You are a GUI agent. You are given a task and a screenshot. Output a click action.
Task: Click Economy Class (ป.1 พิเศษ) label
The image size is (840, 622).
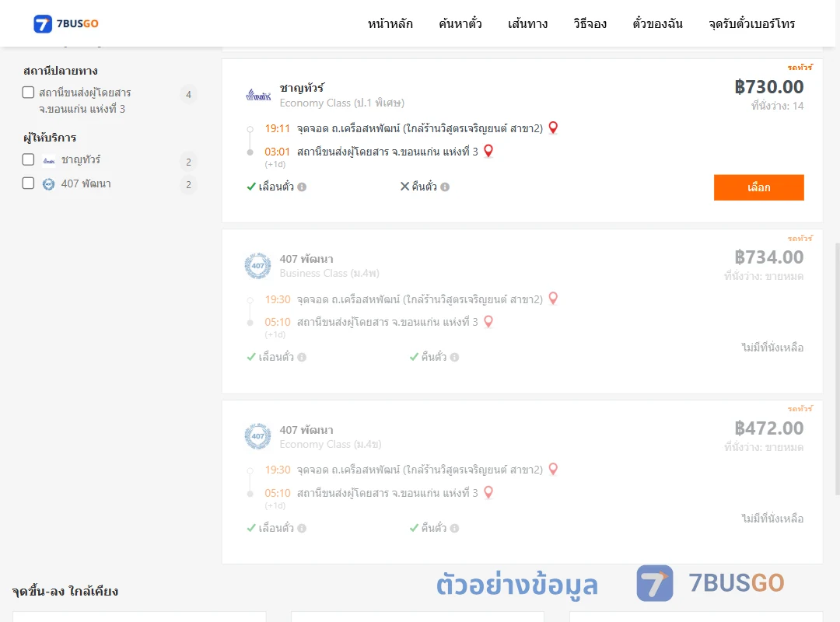click(341, 103)
